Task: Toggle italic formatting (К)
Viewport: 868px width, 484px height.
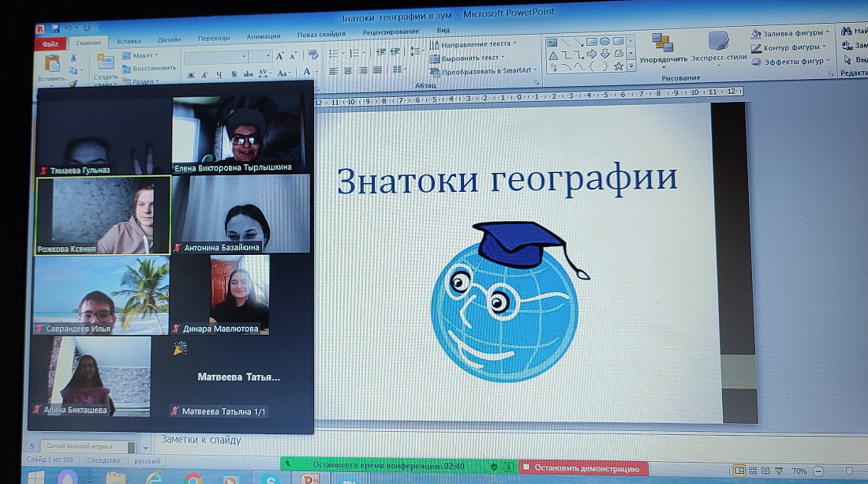Action: click(x=204, y=73)
